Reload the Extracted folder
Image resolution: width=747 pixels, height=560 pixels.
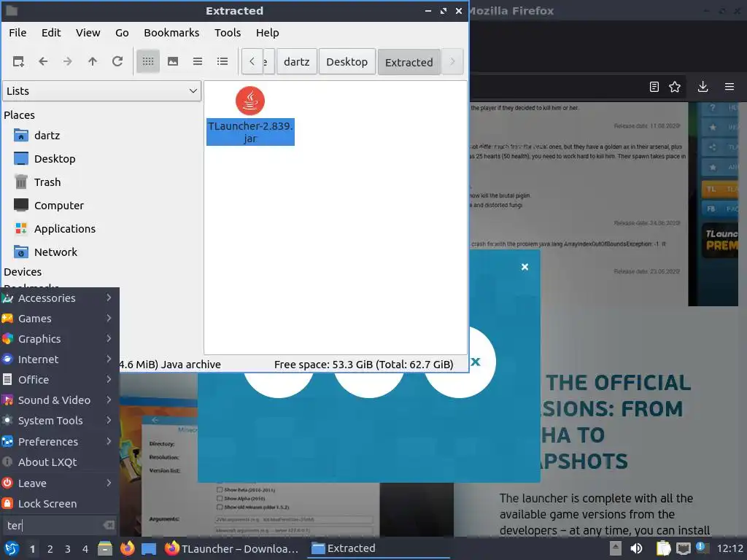click(117, 61)
